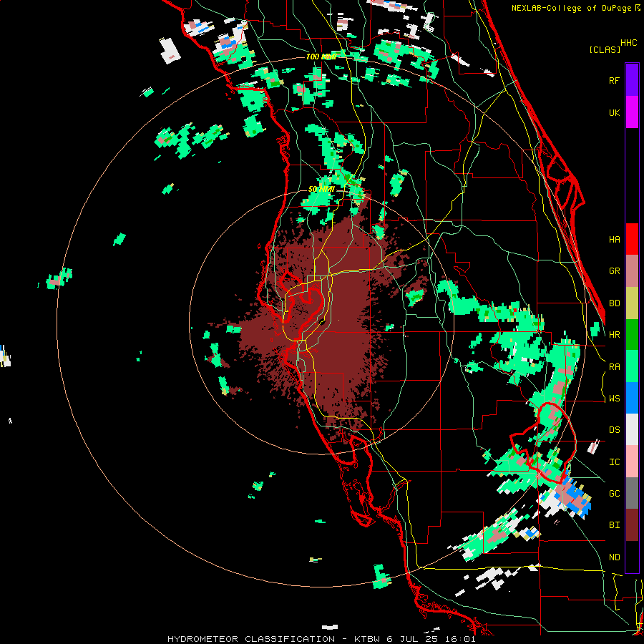This screenshot has height=644, width=644.
Task: Click the GC legend label
Action: pos(614,494)
